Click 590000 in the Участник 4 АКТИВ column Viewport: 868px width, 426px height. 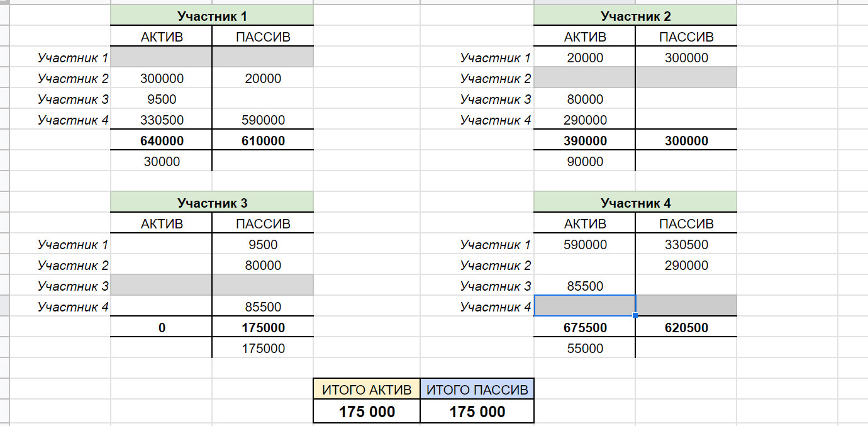[x=585, y=245]
